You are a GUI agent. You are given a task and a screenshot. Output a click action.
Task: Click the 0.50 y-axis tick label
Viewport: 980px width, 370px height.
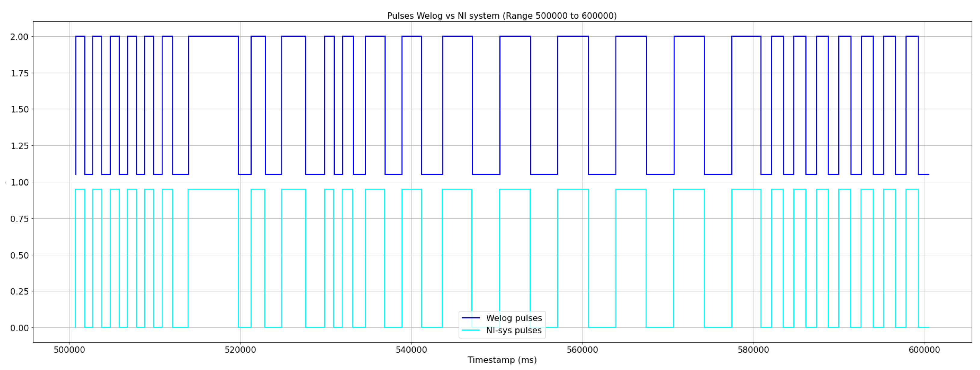pyautogui.click(x=19, y=255)
